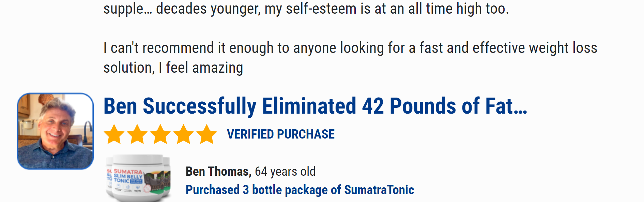Click the second gold rating star
The width and height of the screenshot is (644, 202).
pos(137,134)
